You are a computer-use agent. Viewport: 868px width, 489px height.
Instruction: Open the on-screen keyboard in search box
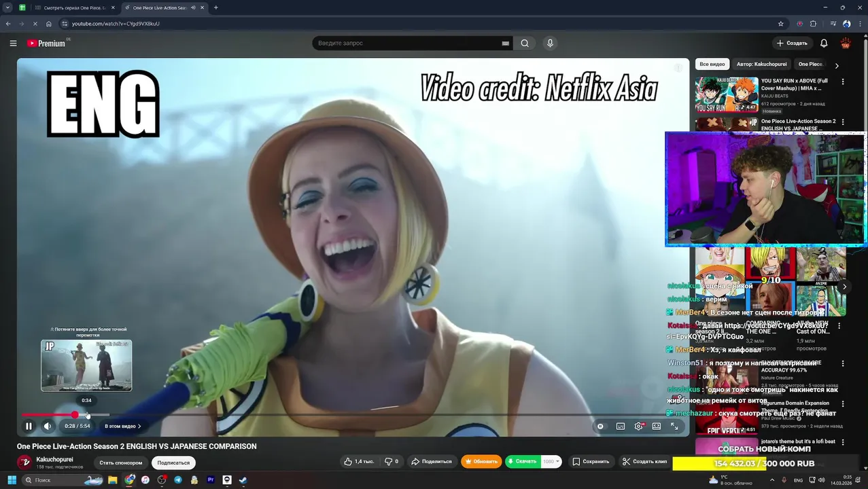tap(505, 43)
